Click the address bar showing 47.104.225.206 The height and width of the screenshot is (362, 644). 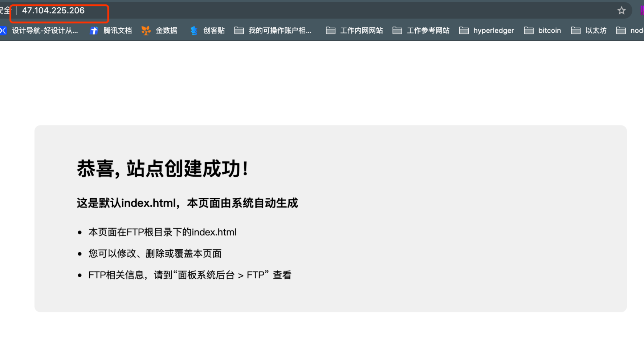tap(316, 11)
